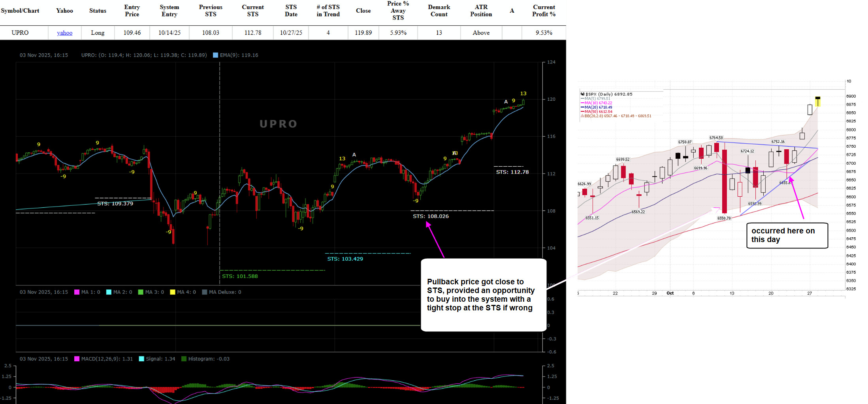Click the Current Profit % column header
The width and height of the screenshot is (868, 404).
click(544, 11)
